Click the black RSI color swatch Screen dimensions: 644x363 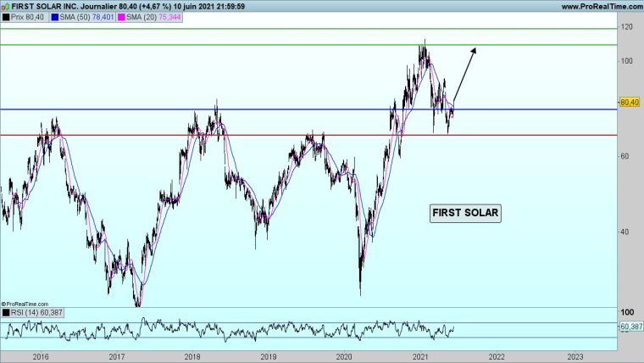click(6, 313)
